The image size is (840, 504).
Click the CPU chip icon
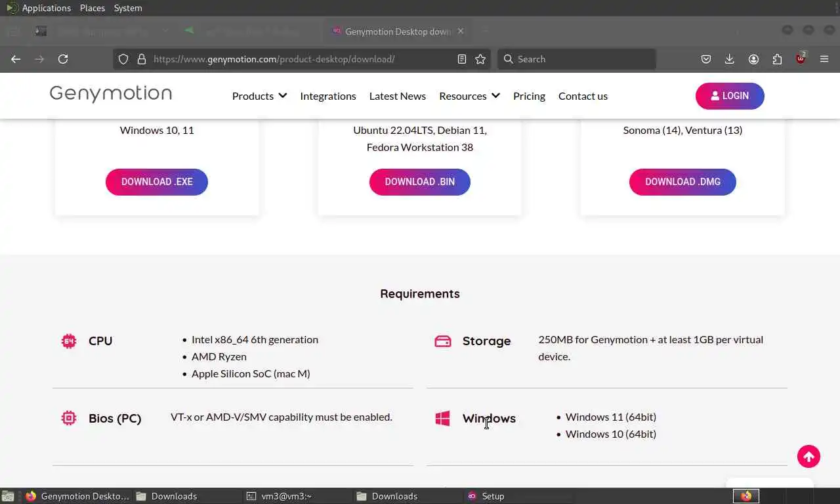tap(69, 341)
